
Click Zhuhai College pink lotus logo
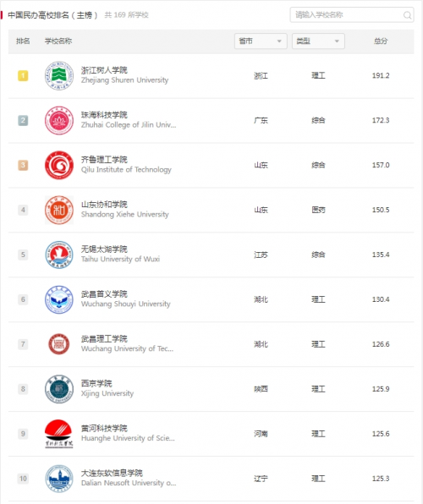click(x=59, y=120)
